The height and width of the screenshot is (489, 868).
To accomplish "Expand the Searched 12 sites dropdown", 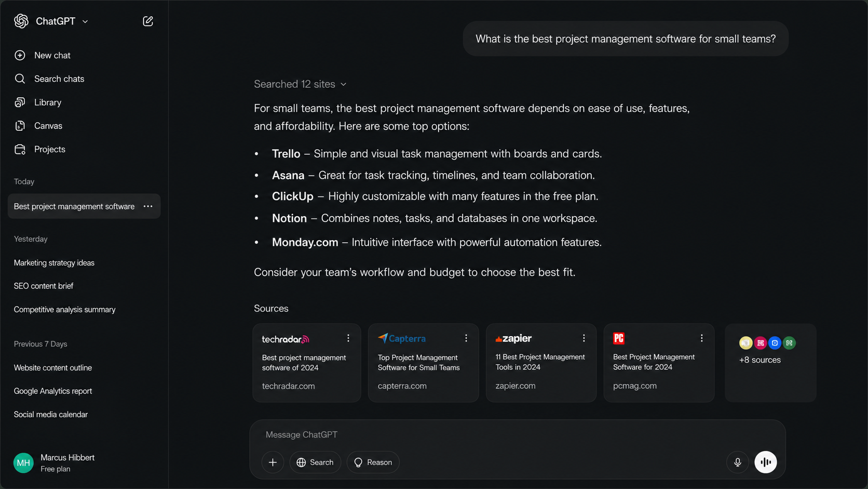I will (x=300, y=84).
